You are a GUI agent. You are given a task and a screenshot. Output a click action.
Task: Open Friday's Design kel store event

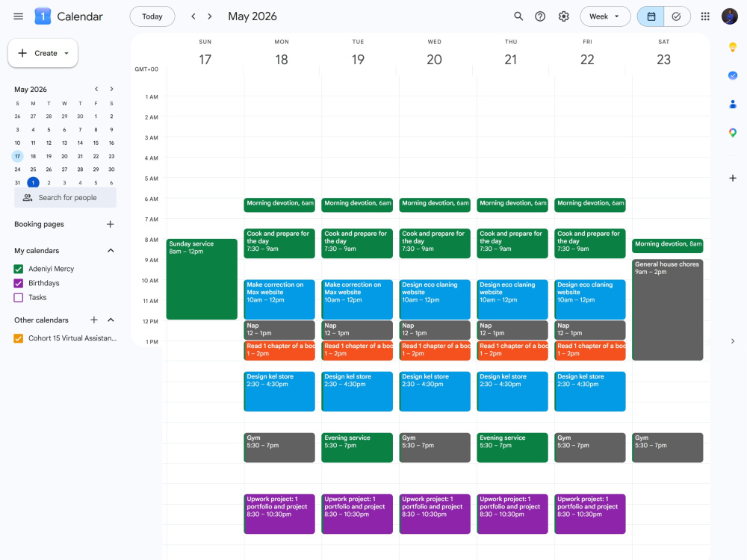click(x=590, y=391)
